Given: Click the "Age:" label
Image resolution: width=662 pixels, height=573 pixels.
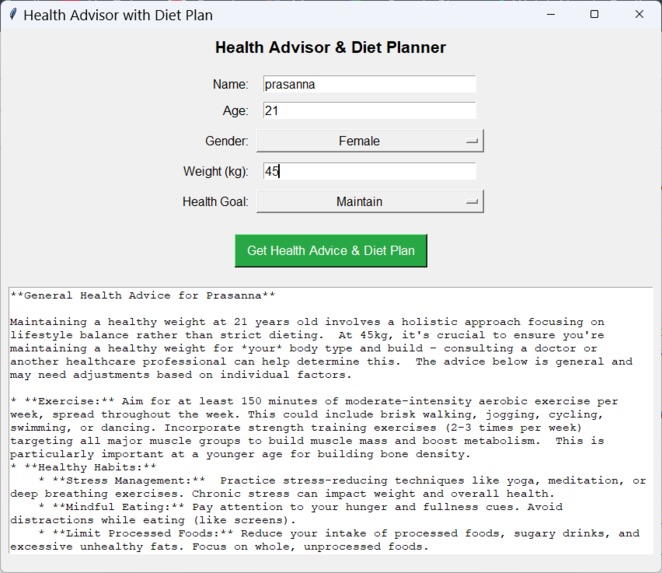Looking at the screenshot, I should point(236,111).
